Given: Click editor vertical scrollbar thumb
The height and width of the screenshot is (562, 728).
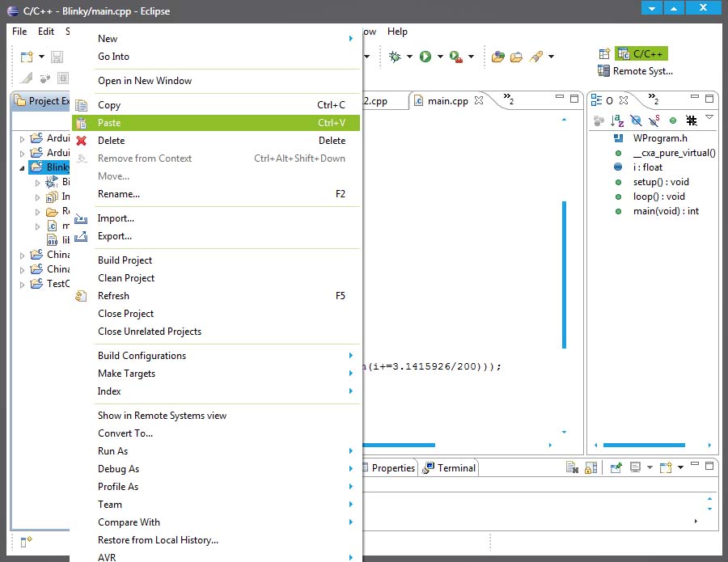Looking at the screenshot, I should pyautogui.click(x=564, y=274).
